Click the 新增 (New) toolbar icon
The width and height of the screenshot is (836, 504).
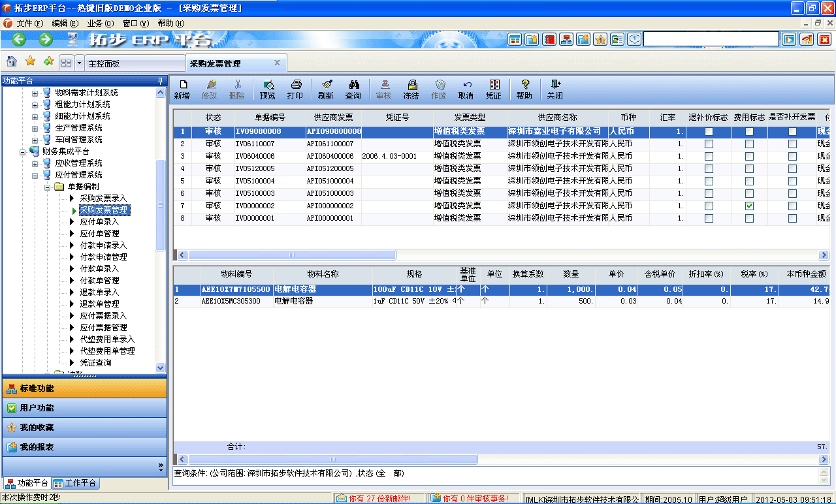(184, 89)
